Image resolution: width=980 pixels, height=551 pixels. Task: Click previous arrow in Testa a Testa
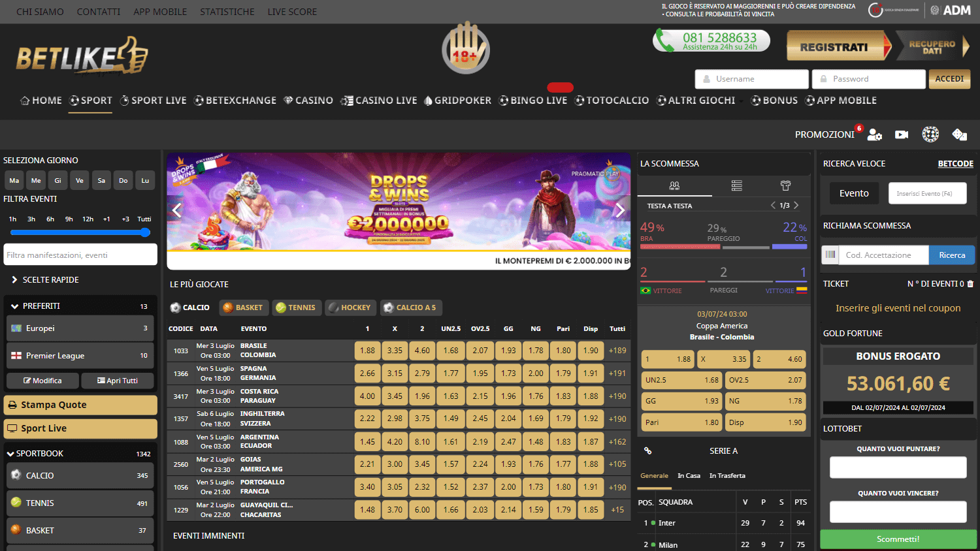pos(774,205)
